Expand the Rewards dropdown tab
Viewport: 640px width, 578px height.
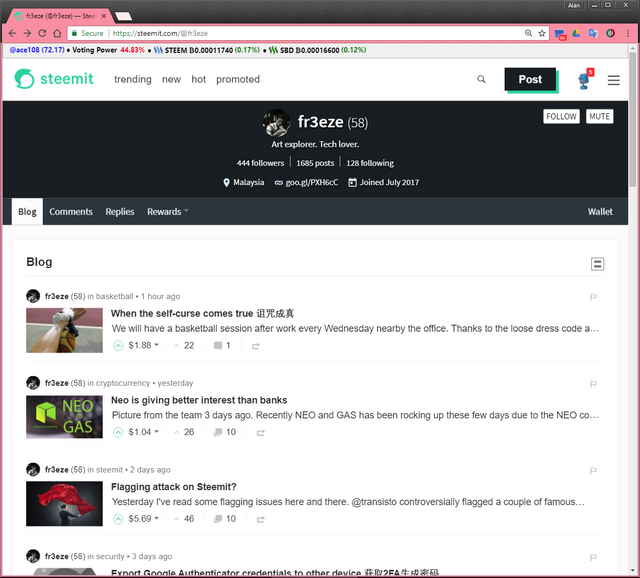tap(167, 211)
